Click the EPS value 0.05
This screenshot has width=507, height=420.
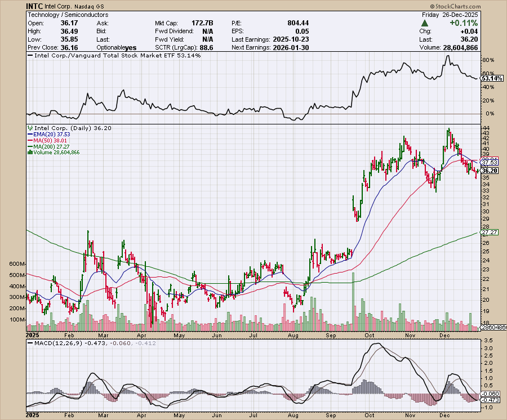(302, 32)
